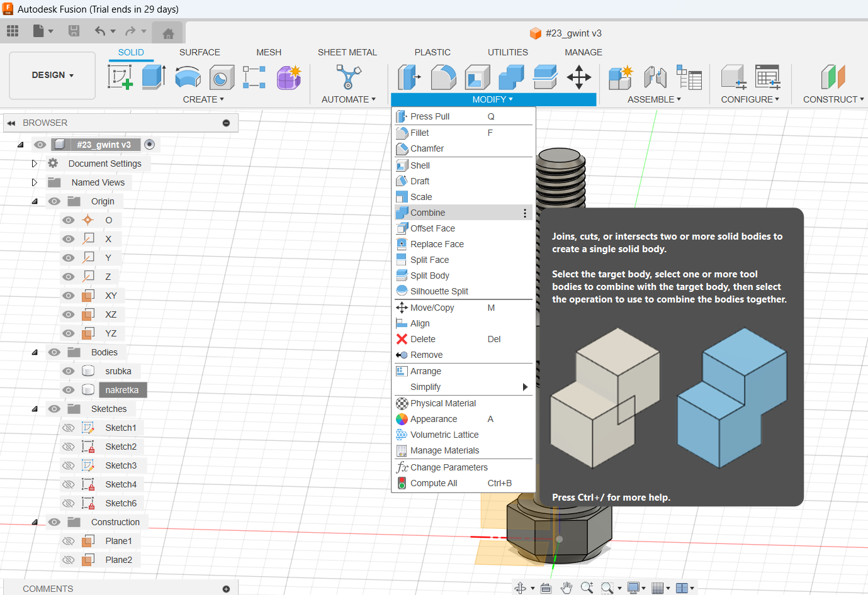868x595 pixels.
Task: Select the Create Form purple tool
Action: [x=289, y=77]
